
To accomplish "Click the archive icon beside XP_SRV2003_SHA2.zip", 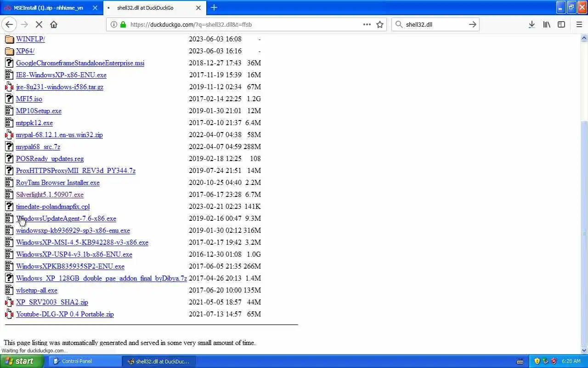I will click(x=9, y=302).
